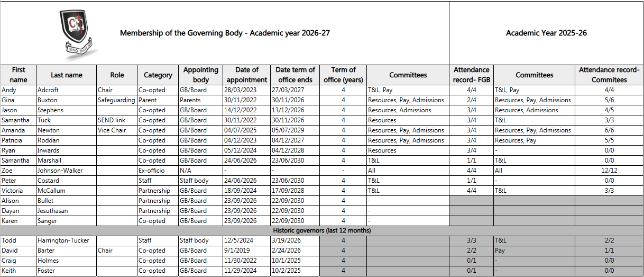Select the 'SEND link' role cell

[117, 120]
